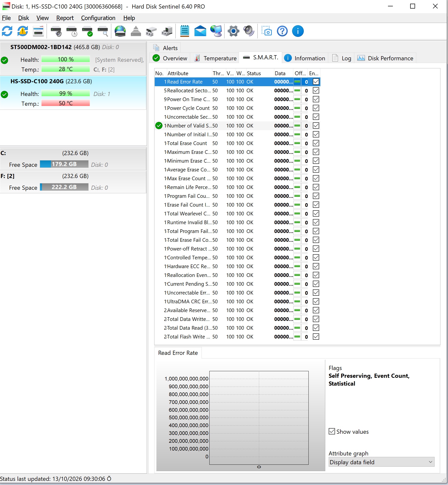Toggle the Show values checkbox

coord(332,432)
